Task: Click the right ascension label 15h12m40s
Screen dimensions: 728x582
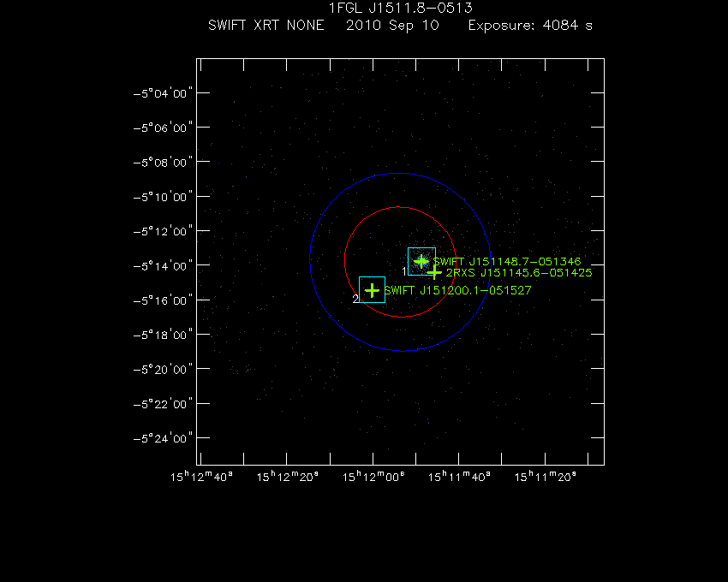Action: click(201, 477)
